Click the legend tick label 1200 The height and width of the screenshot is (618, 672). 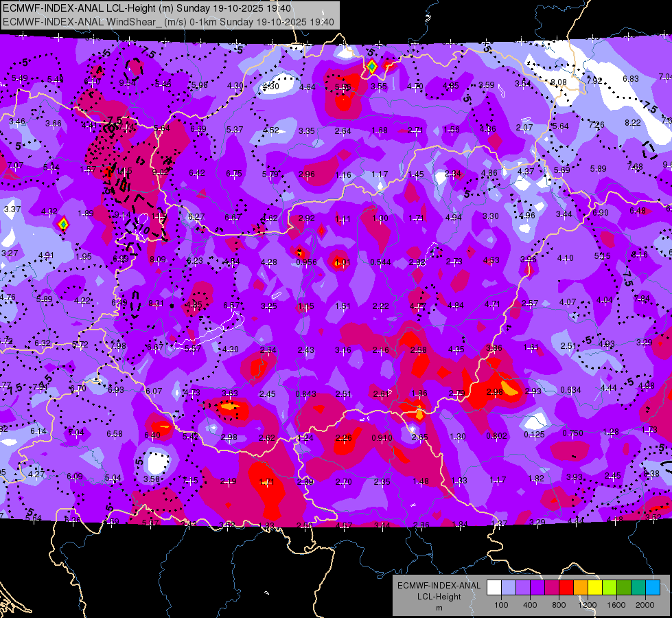coord(587,605)
